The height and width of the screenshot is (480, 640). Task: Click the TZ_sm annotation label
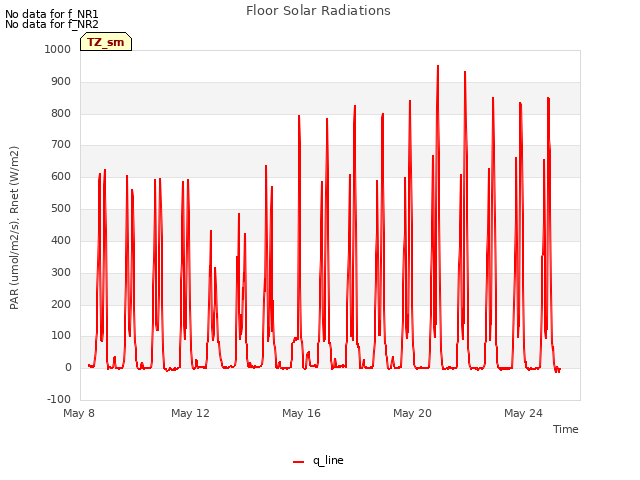[106, 42]
